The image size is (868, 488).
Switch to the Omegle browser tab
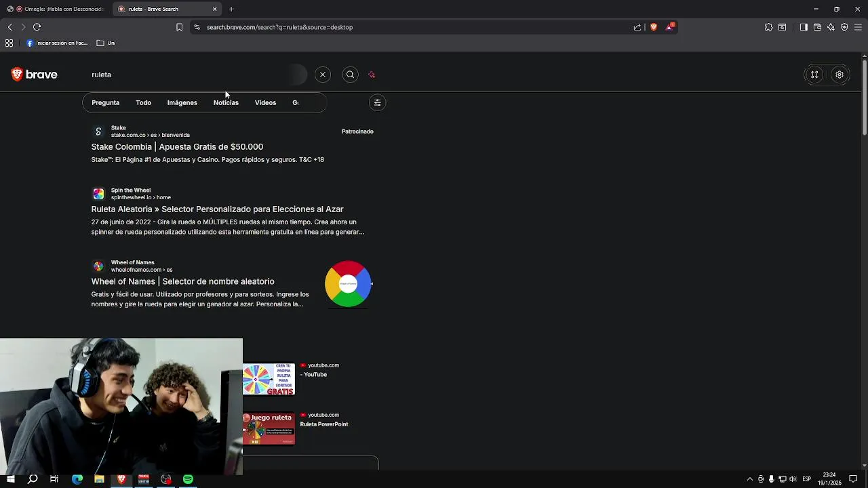point(56,9)
